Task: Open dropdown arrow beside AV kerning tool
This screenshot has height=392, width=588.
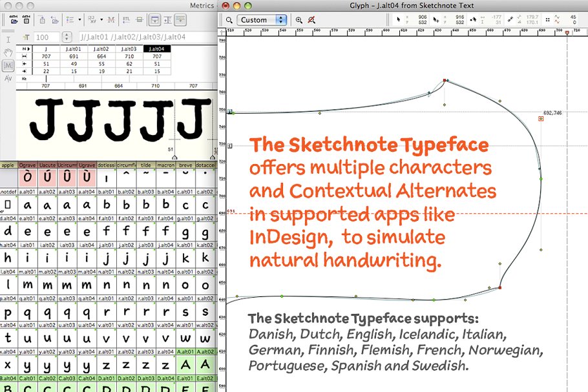Action: click(100, 20)
